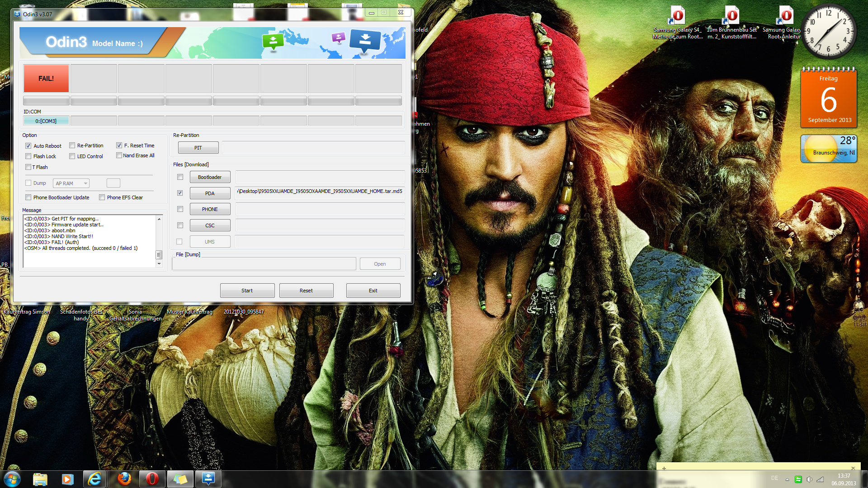Click the Exit button in Odin3
The height and width of the screenshot is (488, 868).
(x=373, y=291)
